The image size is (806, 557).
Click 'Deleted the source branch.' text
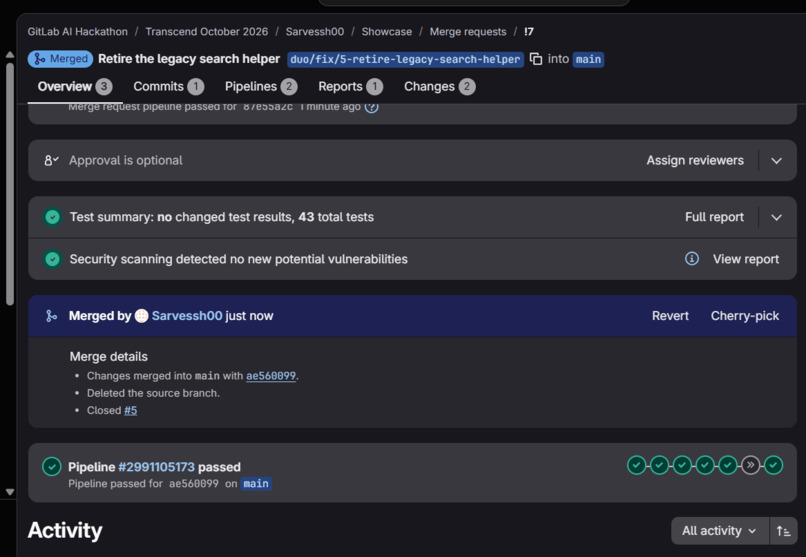pyautogui.click(x=153, y=393)
